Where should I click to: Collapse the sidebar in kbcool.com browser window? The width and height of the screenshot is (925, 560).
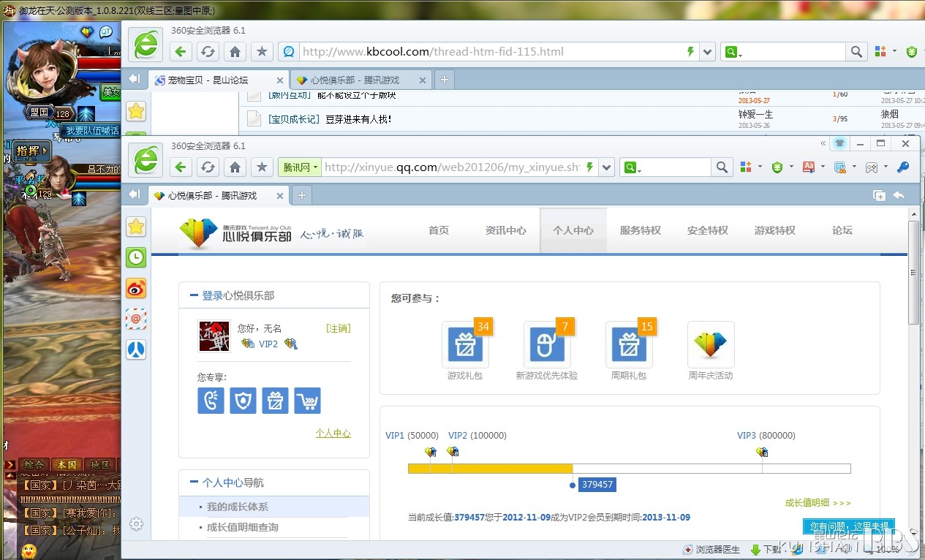click(134, 79)
